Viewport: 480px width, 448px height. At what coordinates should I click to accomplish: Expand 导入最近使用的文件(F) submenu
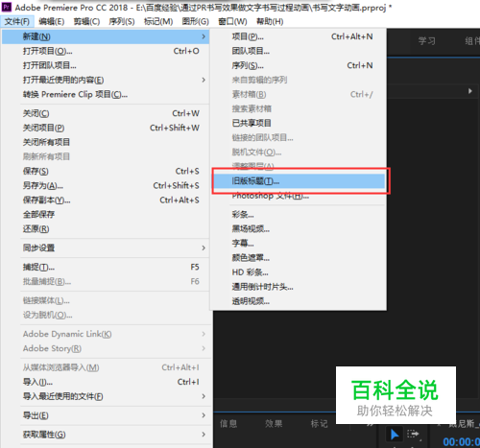point(106,396)
